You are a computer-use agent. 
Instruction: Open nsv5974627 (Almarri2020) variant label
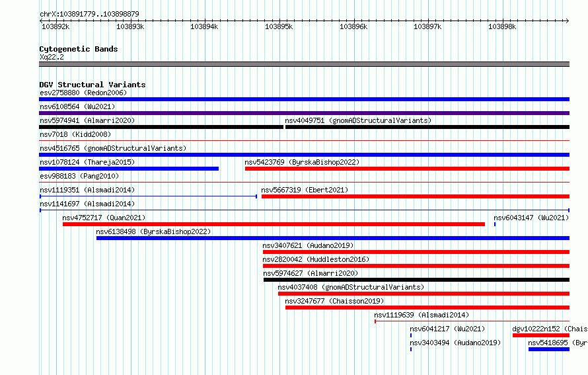tap(311, 273)
